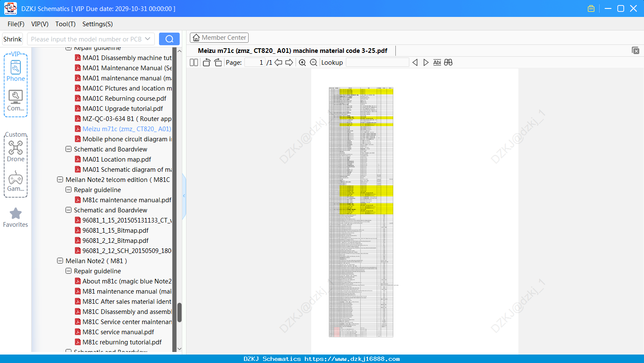Collapse Meilan Note2 ( M81 ) node

60,261
